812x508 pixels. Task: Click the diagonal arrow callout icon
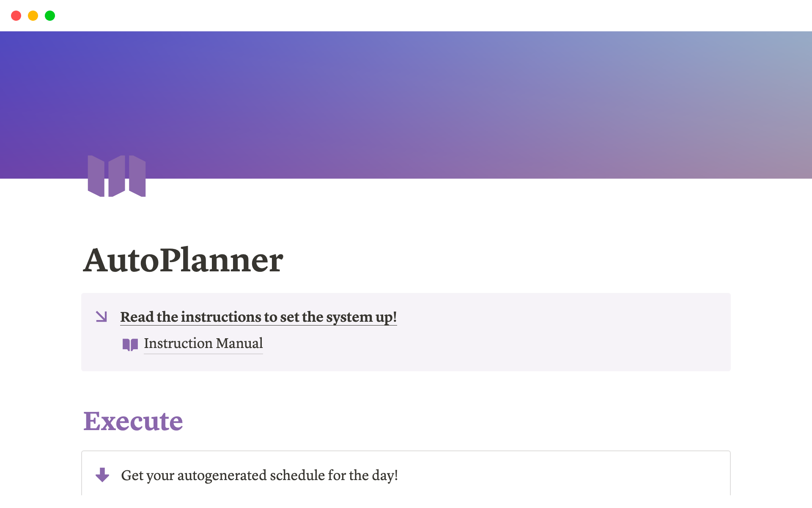click(101, 316)
